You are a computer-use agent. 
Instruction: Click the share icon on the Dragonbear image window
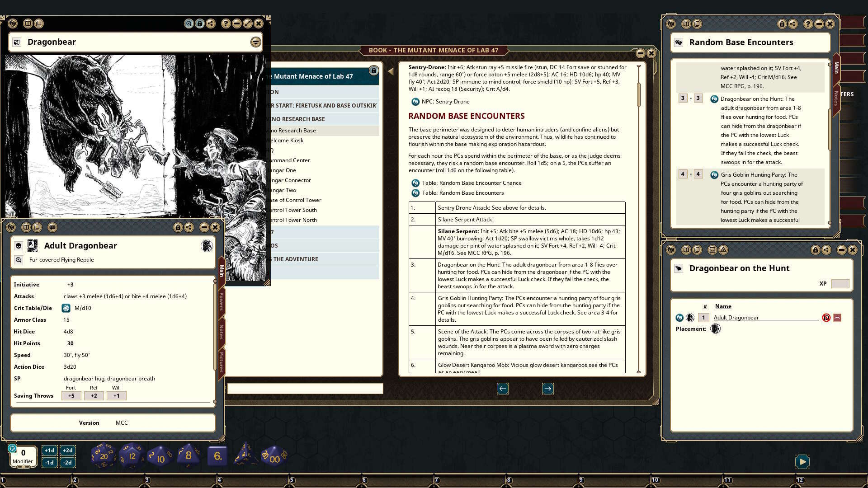(211, 23)
